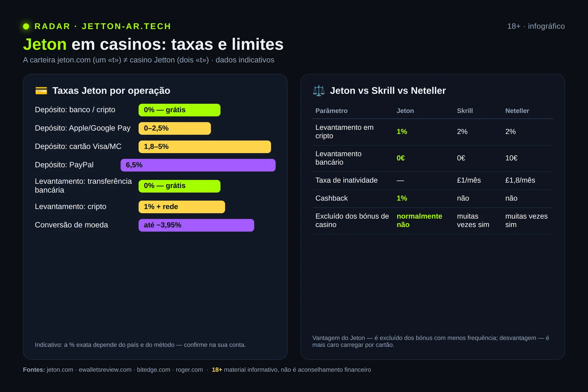Open the ewalletsreview.com source link
The width and height of the screenshot is (588, 392).
105,370
